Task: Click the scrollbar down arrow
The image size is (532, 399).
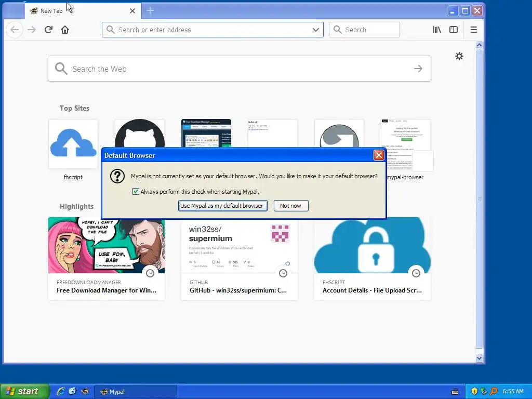Action: [x=479, y=358]
